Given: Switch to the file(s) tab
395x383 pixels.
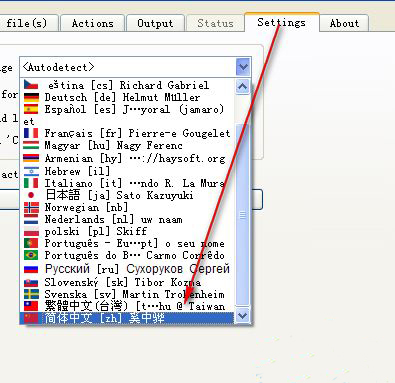Looking at the screenshot, I should tap(28, 23).
